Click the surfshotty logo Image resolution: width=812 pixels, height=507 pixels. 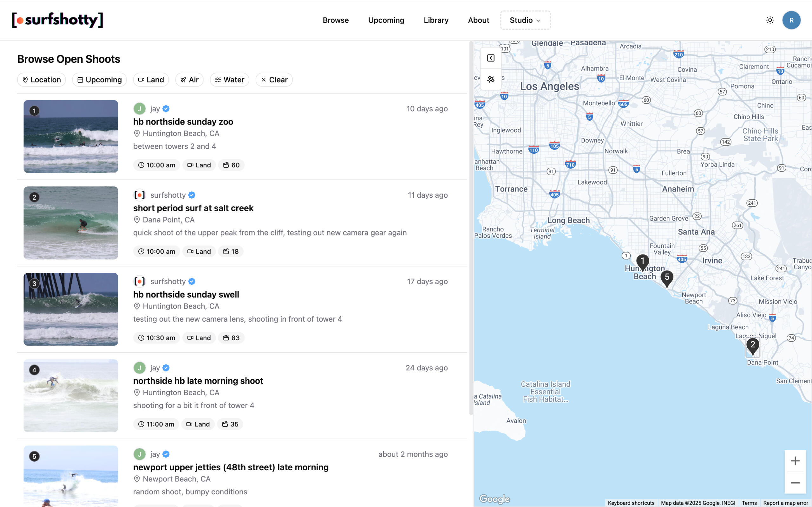click(57, 20)
